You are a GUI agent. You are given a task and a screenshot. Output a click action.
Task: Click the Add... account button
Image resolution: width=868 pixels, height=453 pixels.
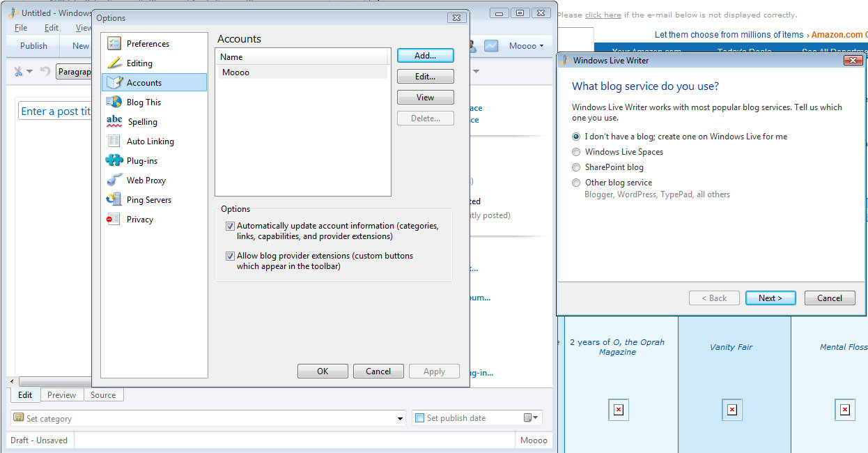click(425, 55)
